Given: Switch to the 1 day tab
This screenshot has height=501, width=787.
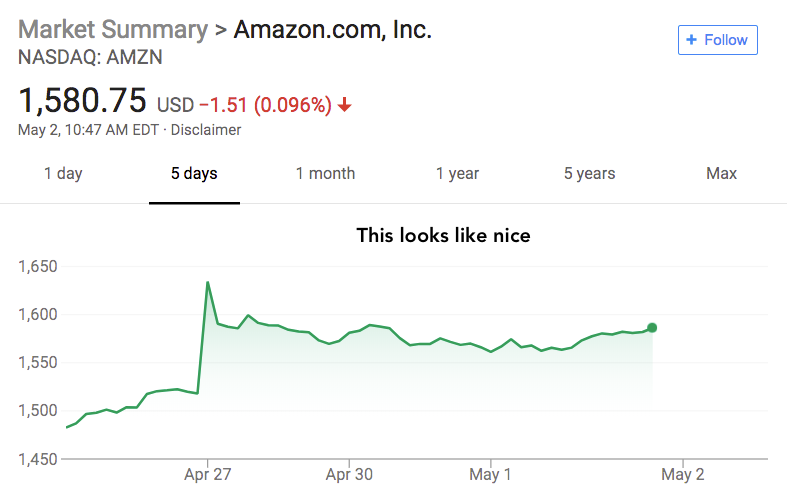Looking at the screenshot, I should (63, 173).
